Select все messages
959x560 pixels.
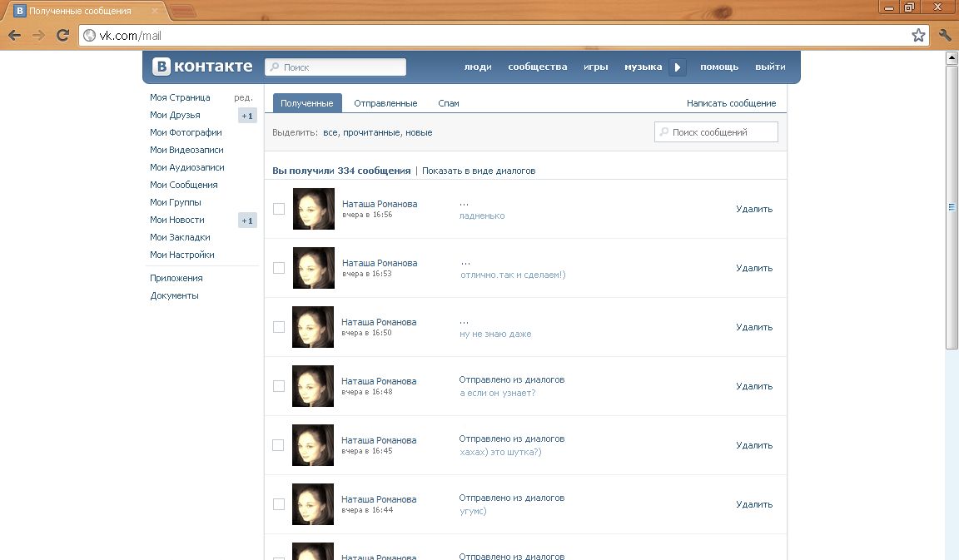pos(330,132)
